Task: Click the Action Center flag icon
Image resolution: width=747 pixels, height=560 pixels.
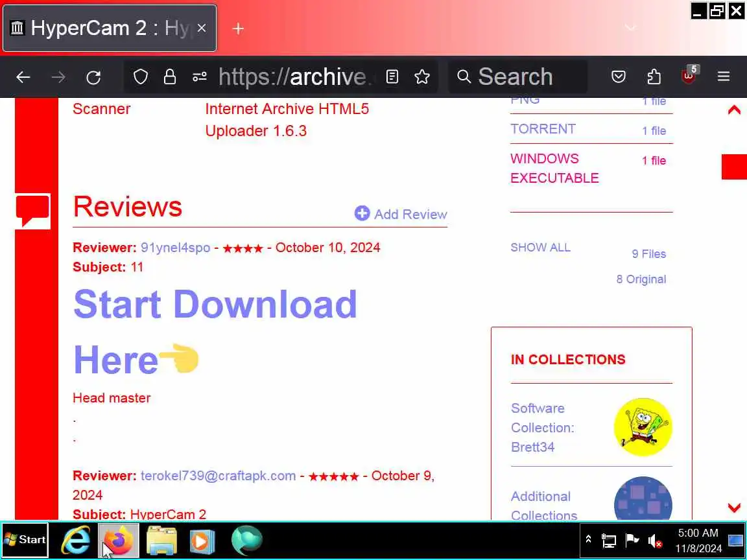Action: 632,540
